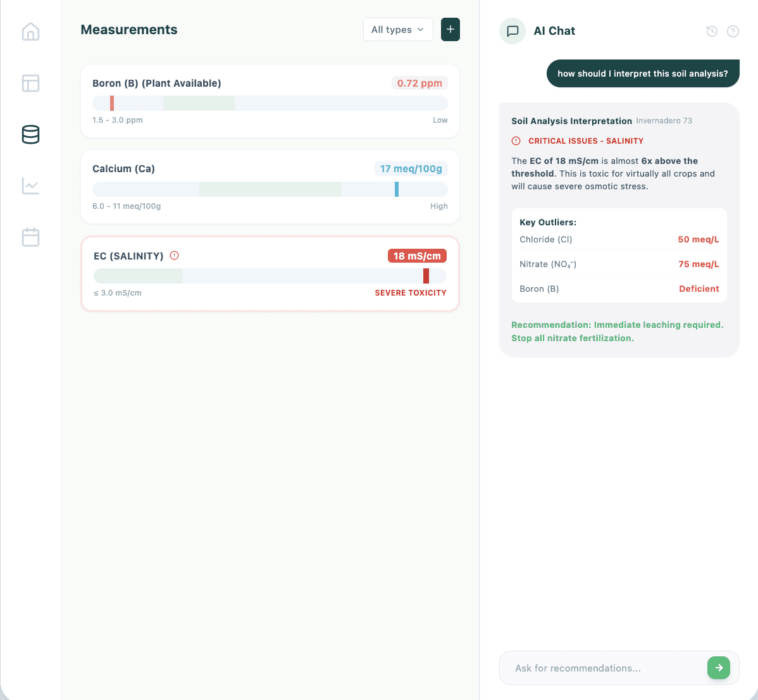
Task: Select the Invernadero 73 label in chat
Action: pyautogui.click(x=664, y=120)
